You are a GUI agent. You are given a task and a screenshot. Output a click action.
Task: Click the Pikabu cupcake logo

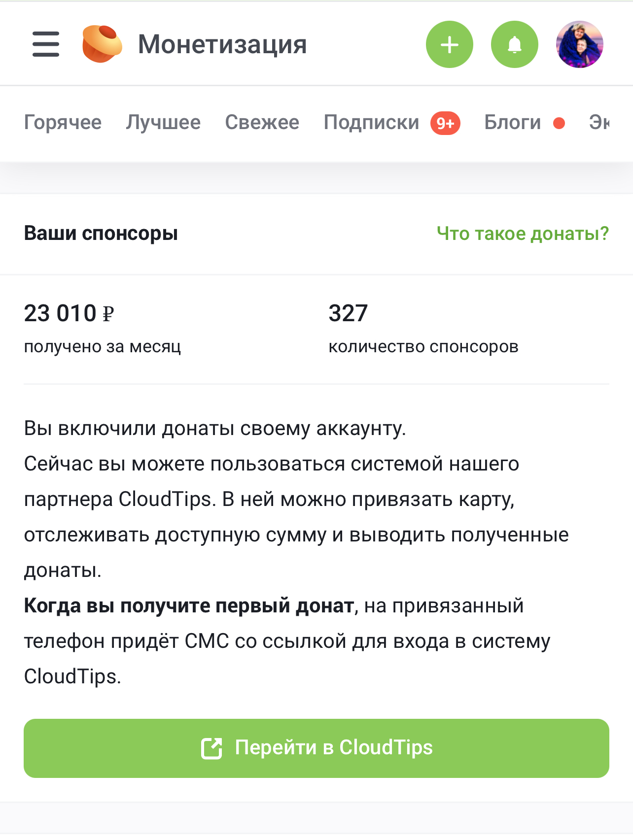click(102, 44)
